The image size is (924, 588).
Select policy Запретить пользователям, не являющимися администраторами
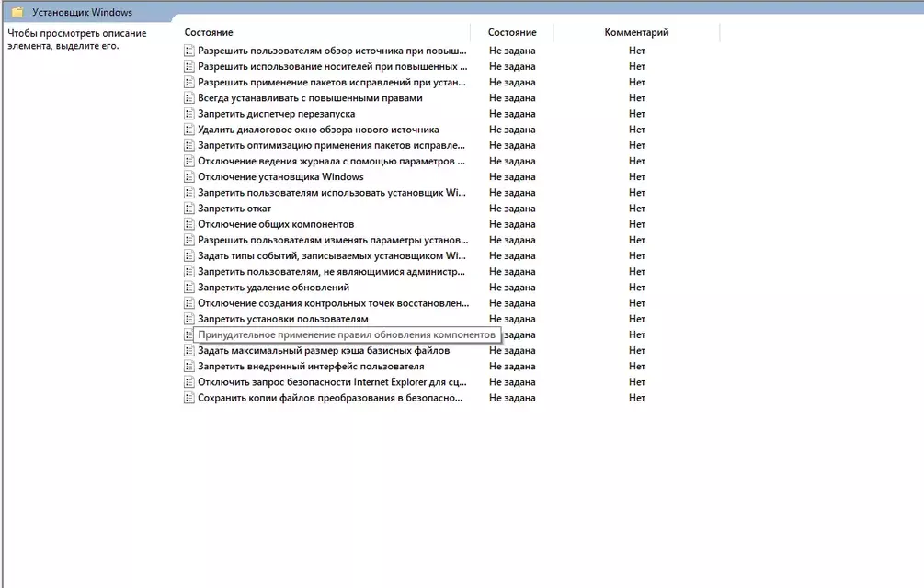click(x=331, y=272)
